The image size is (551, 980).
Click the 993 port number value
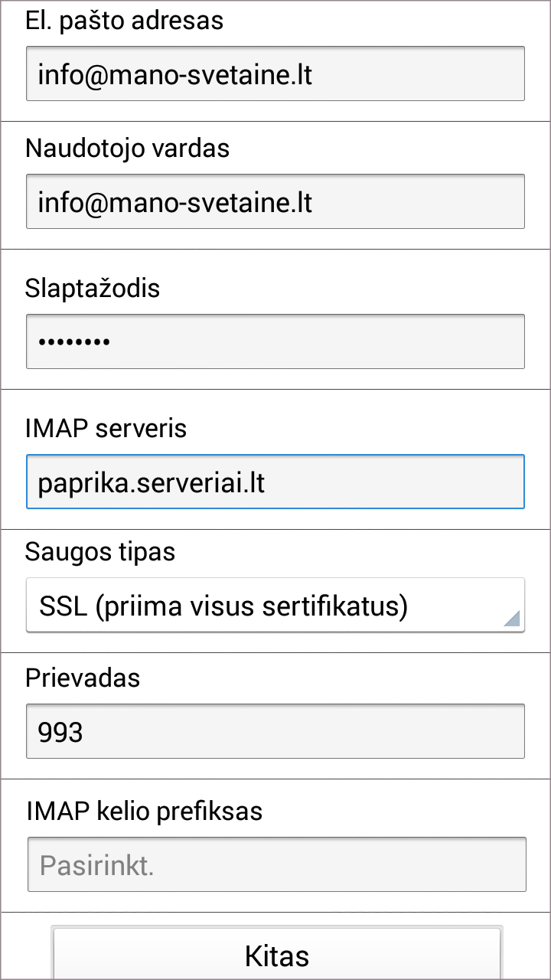[60, 733]
